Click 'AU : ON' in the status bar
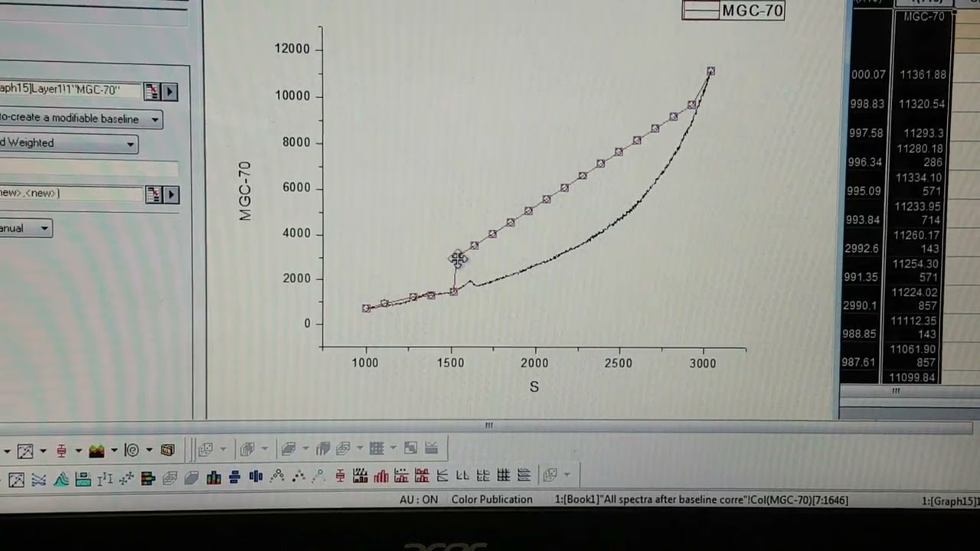The width and height of the screenshot is (980, 551). click(419, 500)
